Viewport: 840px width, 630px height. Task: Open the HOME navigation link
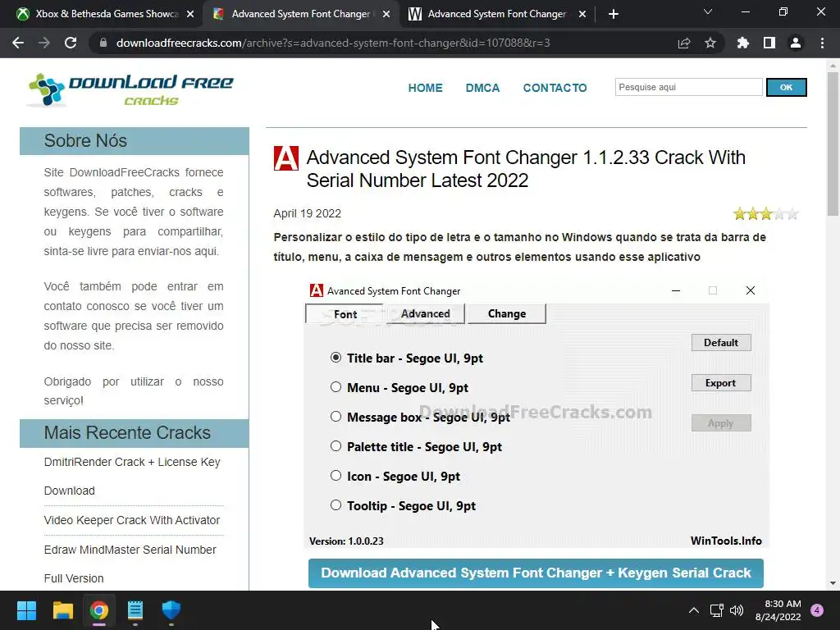coord(426,88)
